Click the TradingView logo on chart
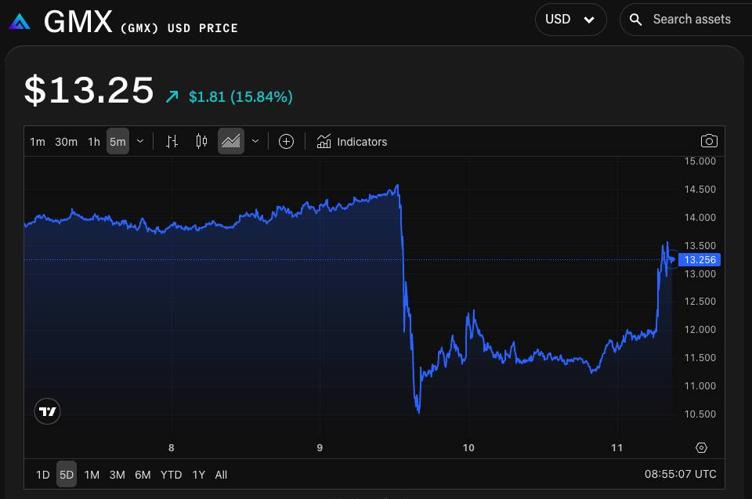Viewport: 752px width, 499px height. coord(47,411)
